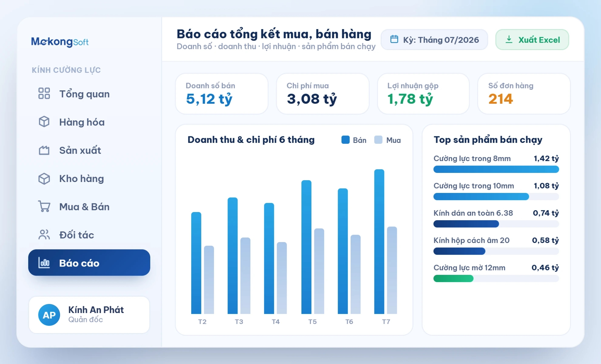Screen dimensions: 601x364
Task: Click the T7 Mua light bar
Action: [x=392, y=270]
